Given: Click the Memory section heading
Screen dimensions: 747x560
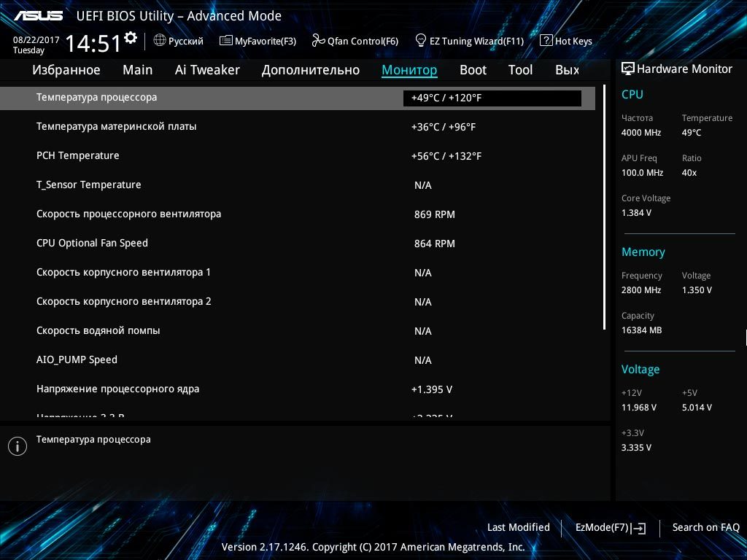Looking at the screenshot, I should (x=643, y=252).
